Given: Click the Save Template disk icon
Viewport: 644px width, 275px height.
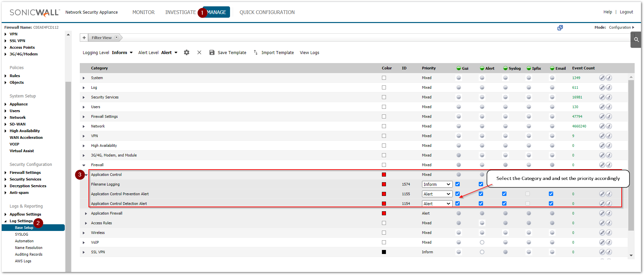Looking at the screenshot, I should pos(212,52).
